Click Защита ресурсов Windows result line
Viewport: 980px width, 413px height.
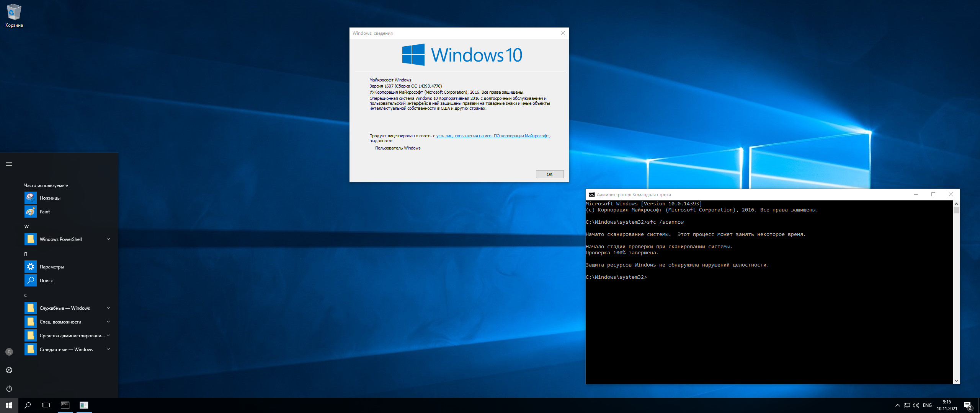click(x=677, y=265)
